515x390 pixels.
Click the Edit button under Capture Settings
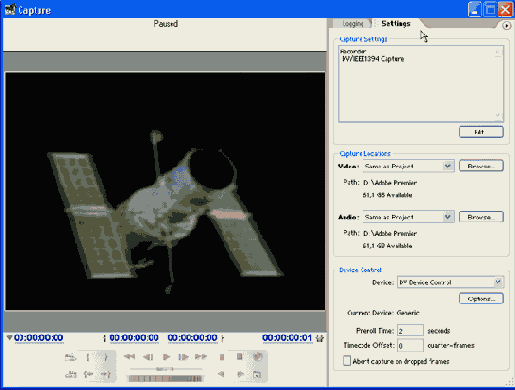coord(481,132)
